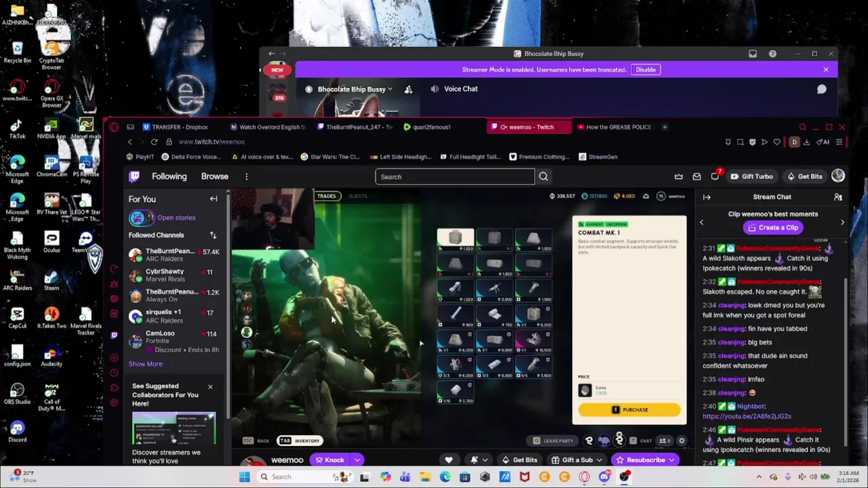
Task: Open CybrShawty followed channel
Action: point(174,275)
